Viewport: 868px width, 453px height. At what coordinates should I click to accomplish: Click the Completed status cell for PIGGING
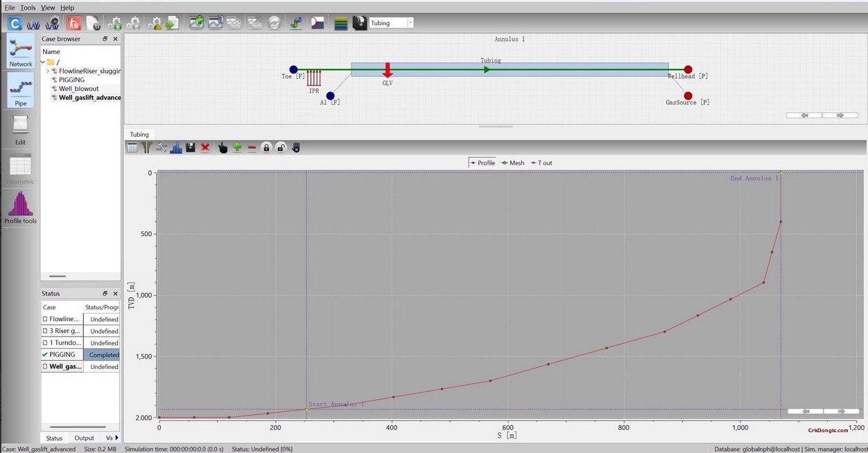point(102,354)
